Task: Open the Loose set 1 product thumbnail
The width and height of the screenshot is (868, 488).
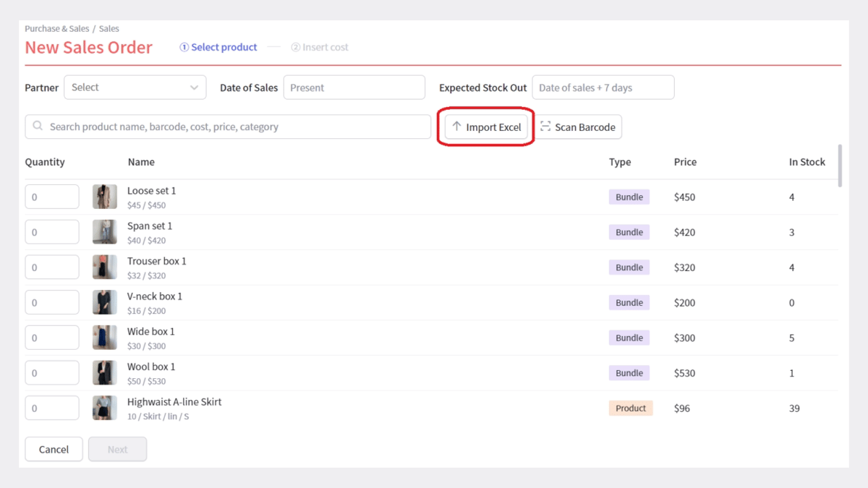Action: click(105, 197)
